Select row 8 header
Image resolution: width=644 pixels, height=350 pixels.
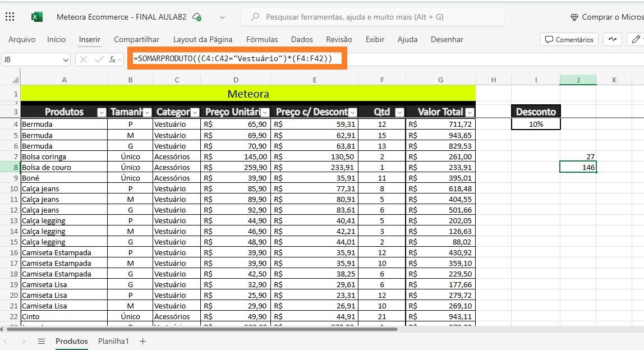click(x=10, y=167)
